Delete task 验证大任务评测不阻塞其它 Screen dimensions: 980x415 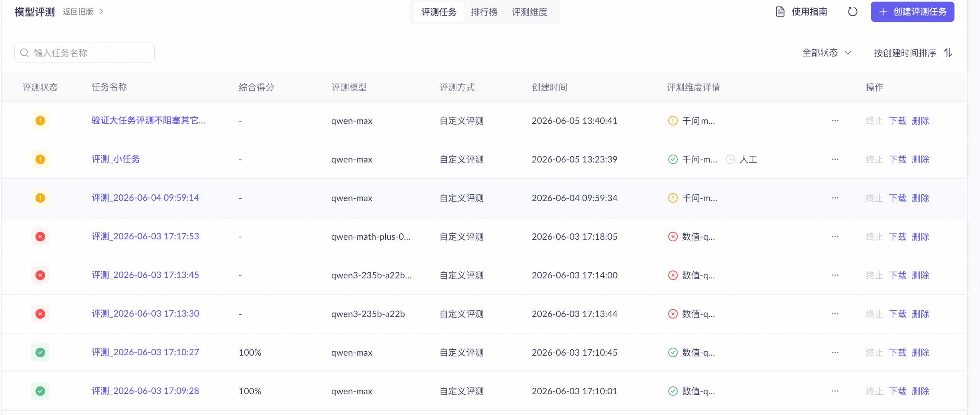(921, 121)
